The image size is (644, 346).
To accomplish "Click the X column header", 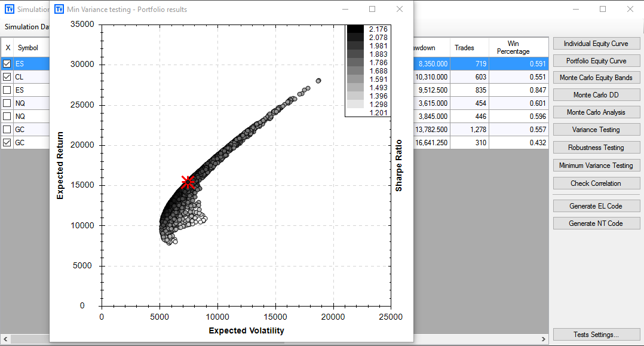I will pos(7,48).
